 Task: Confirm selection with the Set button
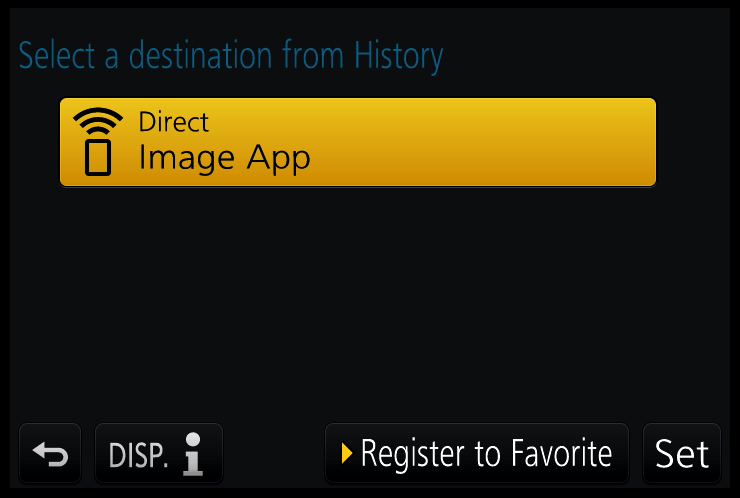coord(682,453)
